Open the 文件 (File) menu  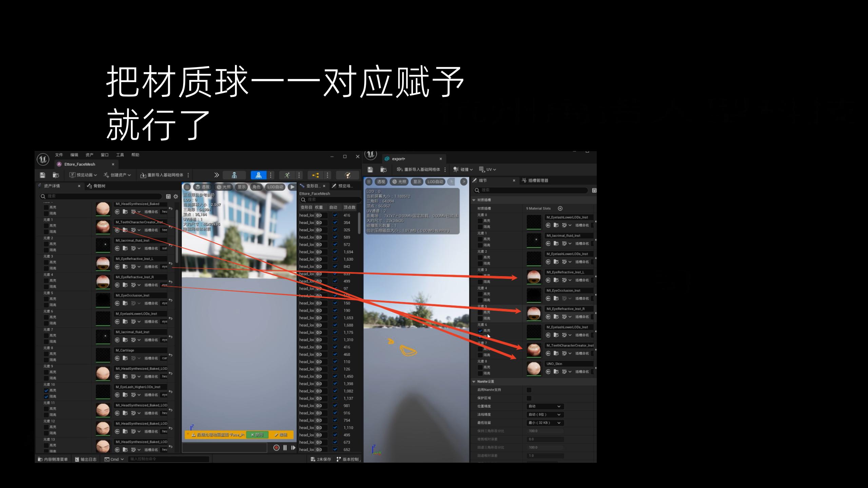(x=59, y=155)
